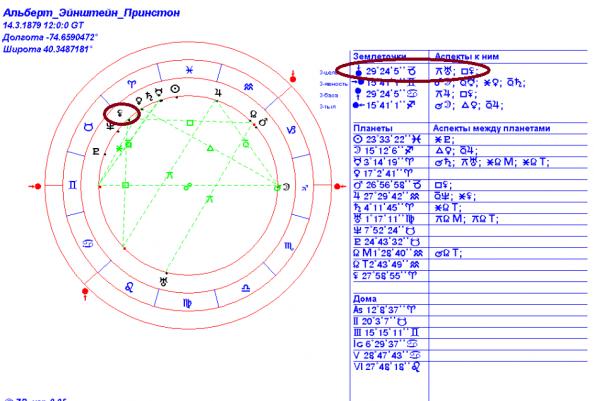Select the Aquarius sign on the outer wheel
This screenshot has height=401, width=594.
[248, 87]
